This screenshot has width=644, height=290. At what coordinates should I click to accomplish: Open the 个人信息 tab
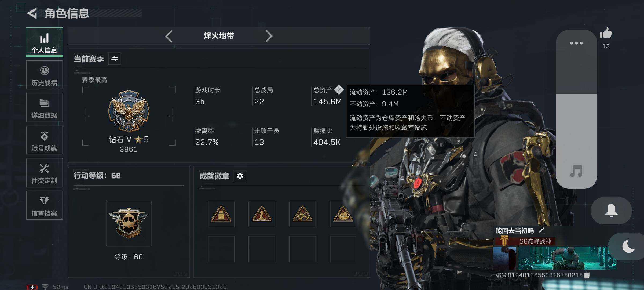[44, 42]
